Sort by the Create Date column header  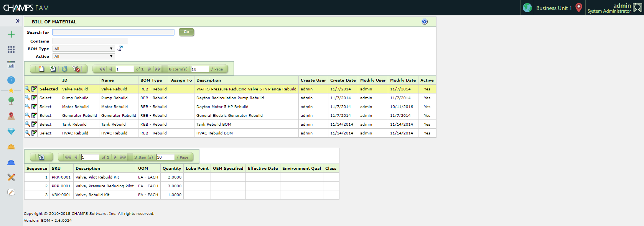click(x=343, y=80)
